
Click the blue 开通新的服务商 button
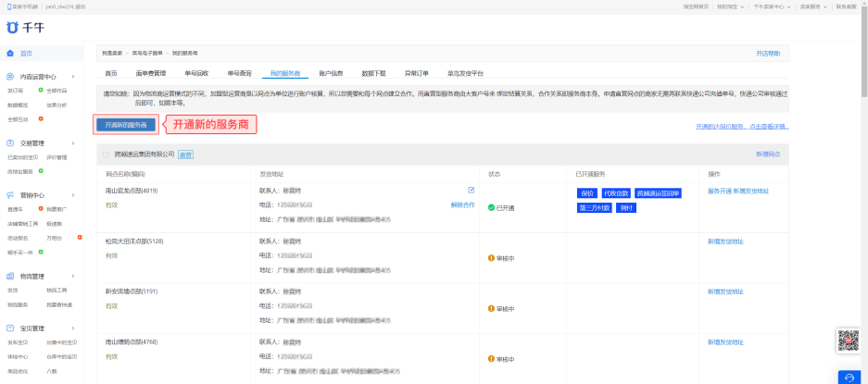125,124
